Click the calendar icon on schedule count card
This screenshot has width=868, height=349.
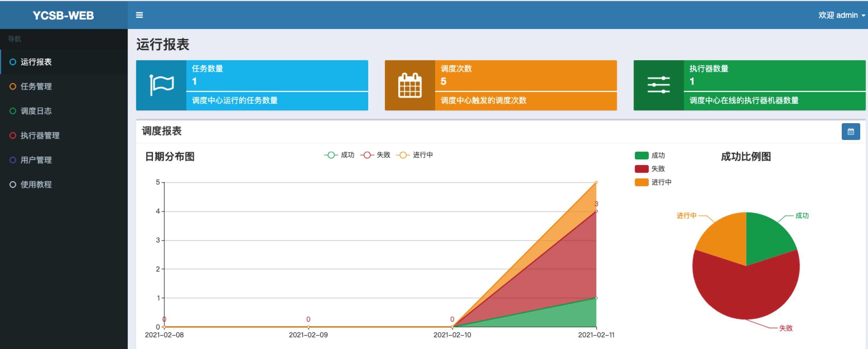pyautogui.click(x=410, y=85)
